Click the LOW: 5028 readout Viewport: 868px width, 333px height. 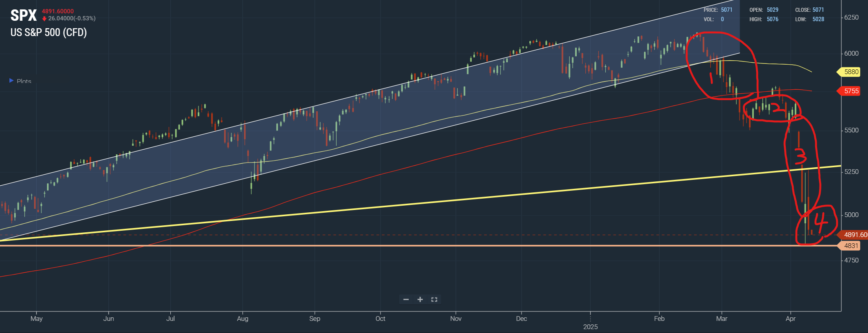(x=810, y=19)
